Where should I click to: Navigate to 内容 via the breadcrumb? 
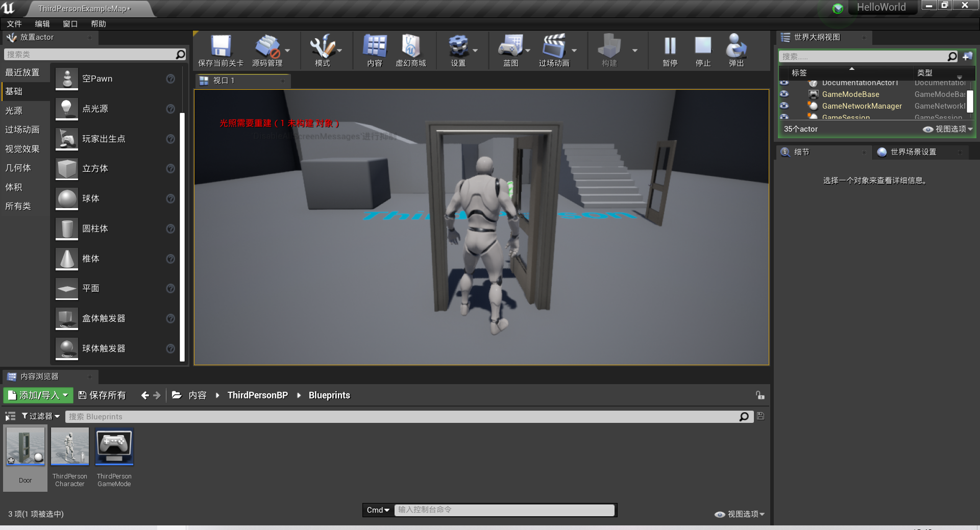coord(198,395)
